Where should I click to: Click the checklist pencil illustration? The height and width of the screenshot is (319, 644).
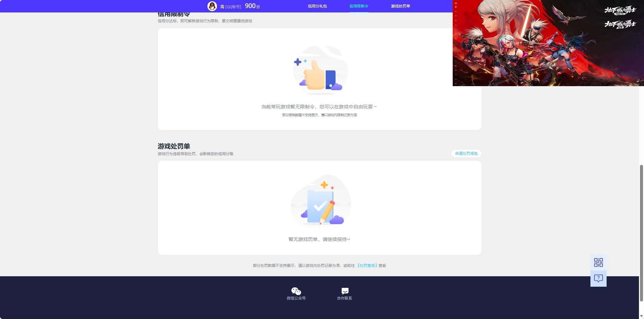point(320,200)
